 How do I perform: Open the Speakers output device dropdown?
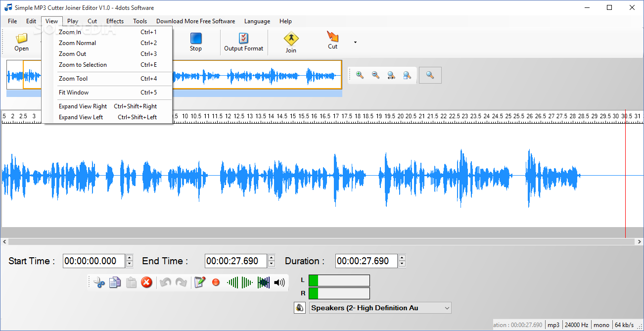pos(380,308)
